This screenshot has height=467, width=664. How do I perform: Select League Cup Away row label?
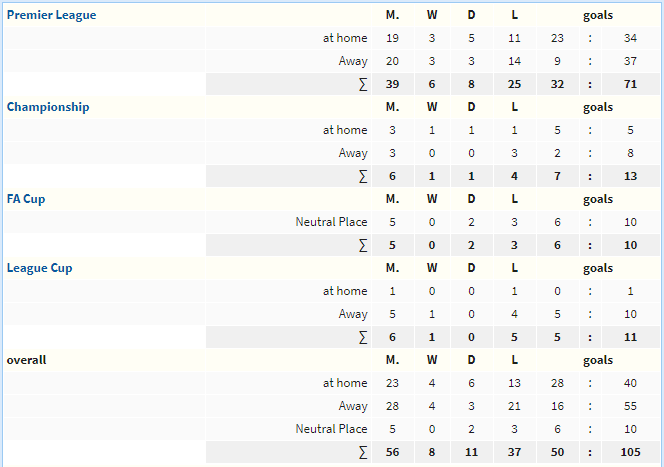pos(353,314)
